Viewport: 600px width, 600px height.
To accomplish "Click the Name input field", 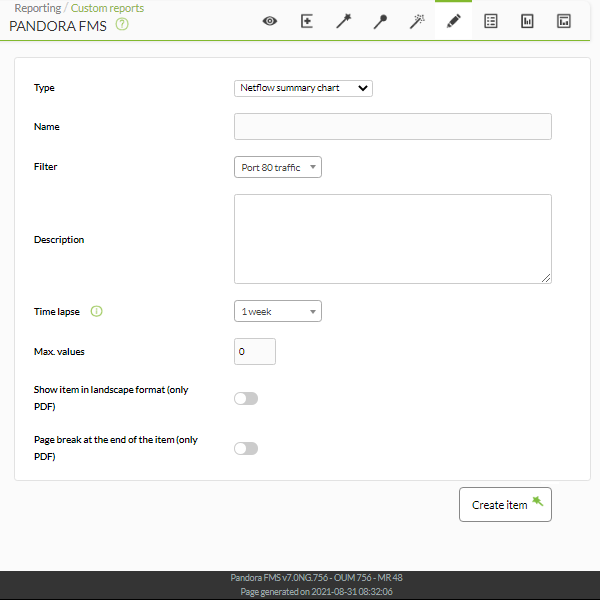I will tap(393, 127).
